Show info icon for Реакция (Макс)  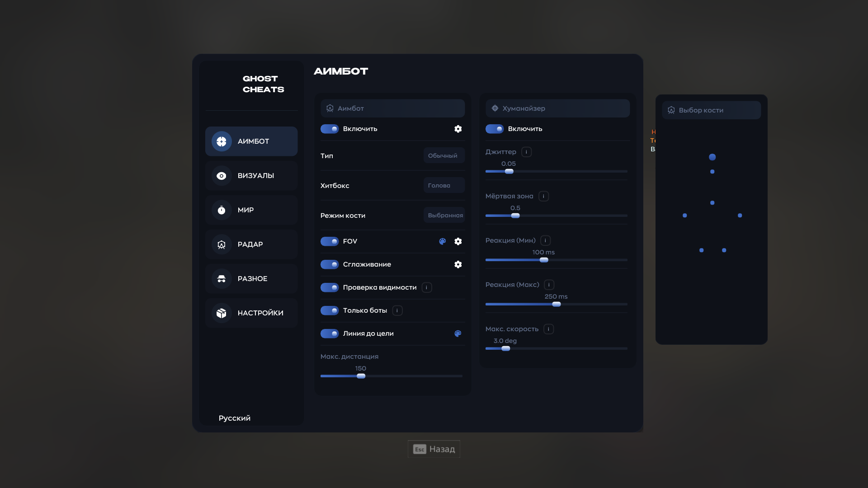(x=549, y=285)
